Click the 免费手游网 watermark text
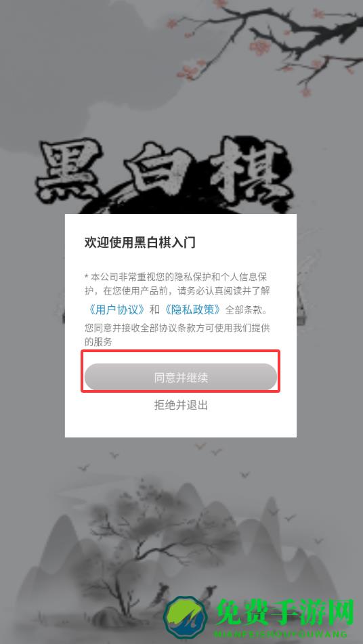The image size is (363, 644). click(x=284, y=612)
